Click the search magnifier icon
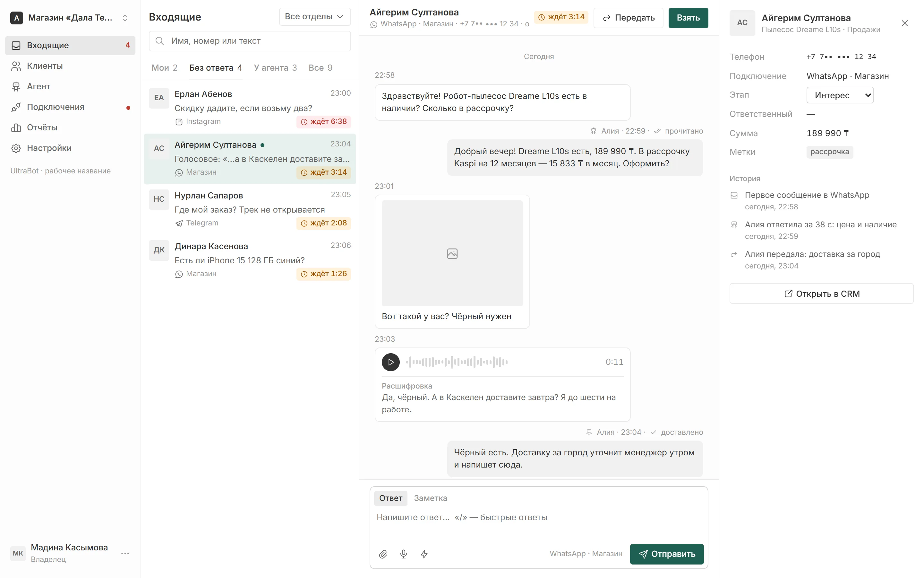Image resolution: width=924 pixels, height=578 pixels. [159, 41]
